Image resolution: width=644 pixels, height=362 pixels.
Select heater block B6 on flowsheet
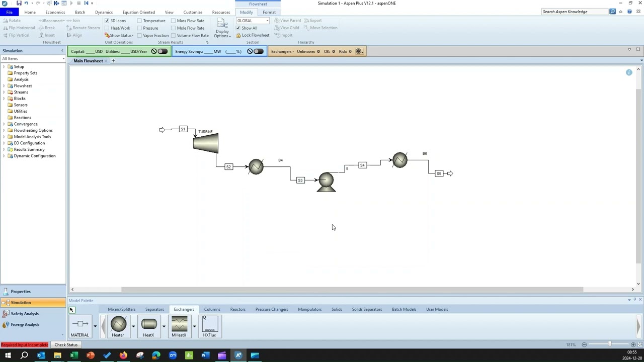pos(400,160)
